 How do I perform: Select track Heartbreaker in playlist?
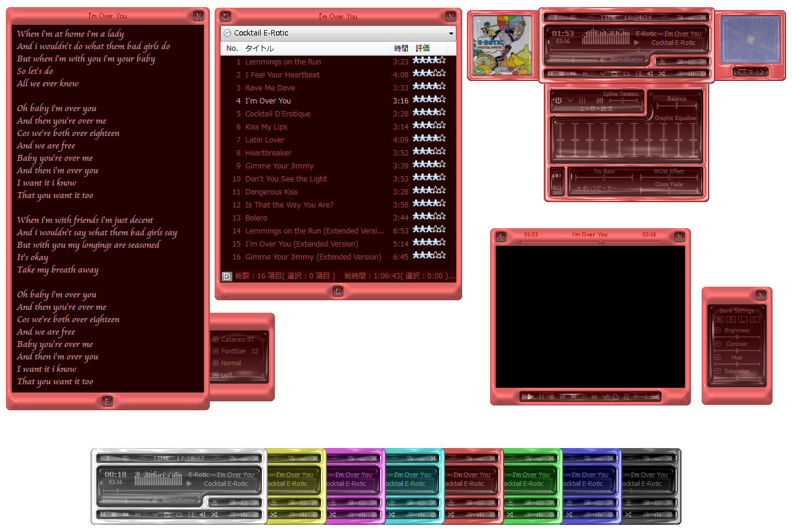click(268, 153)
